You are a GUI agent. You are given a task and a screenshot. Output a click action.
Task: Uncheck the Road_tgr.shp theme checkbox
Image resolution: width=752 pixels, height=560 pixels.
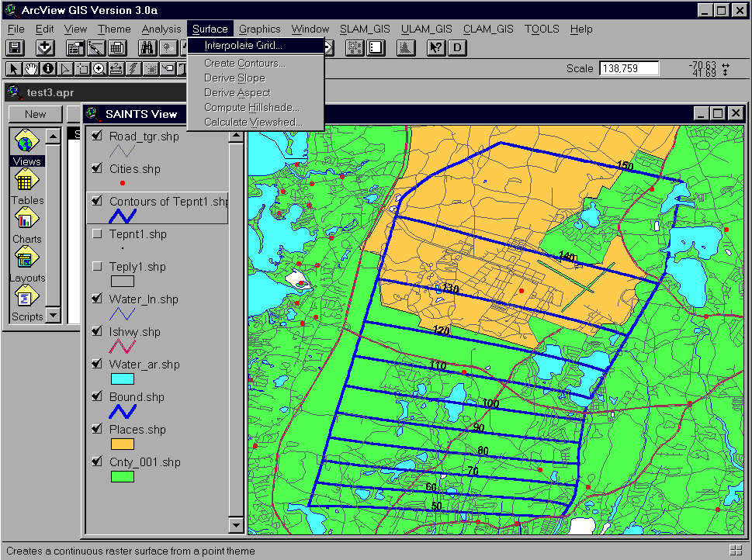(x=97, y=136)
